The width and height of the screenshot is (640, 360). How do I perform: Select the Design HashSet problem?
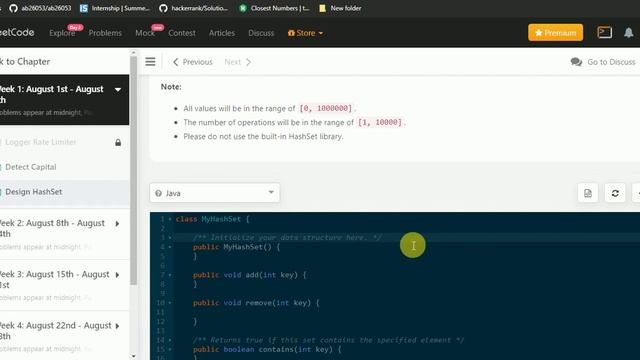pos(33,192)
